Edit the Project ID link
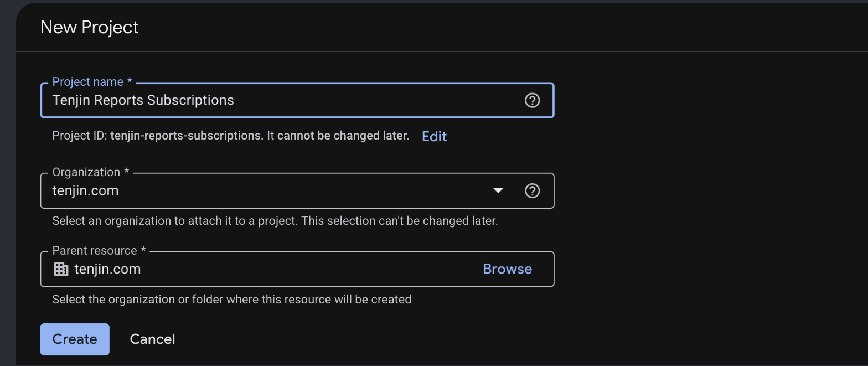Screen dimensions: 868x366 coord(434,136)
